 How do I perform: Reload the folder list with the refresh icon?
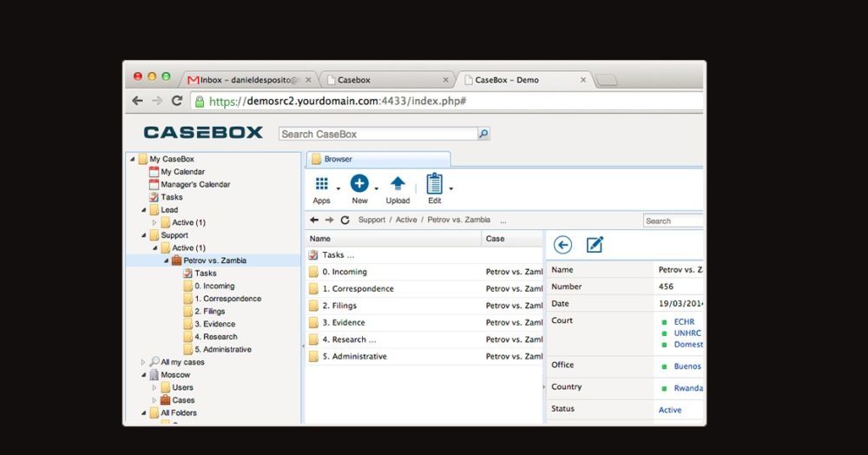345,221
